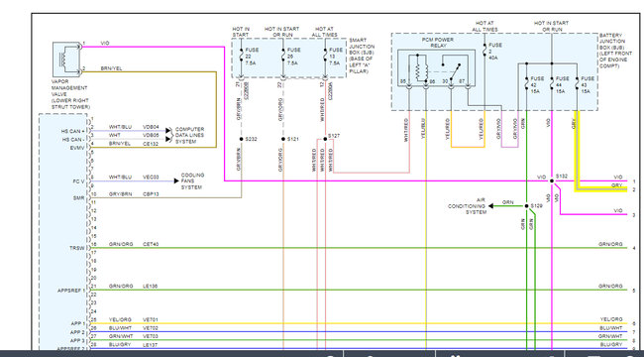Click splice label S132
This screenshot has height=357, width=644.
pos(562,177)
